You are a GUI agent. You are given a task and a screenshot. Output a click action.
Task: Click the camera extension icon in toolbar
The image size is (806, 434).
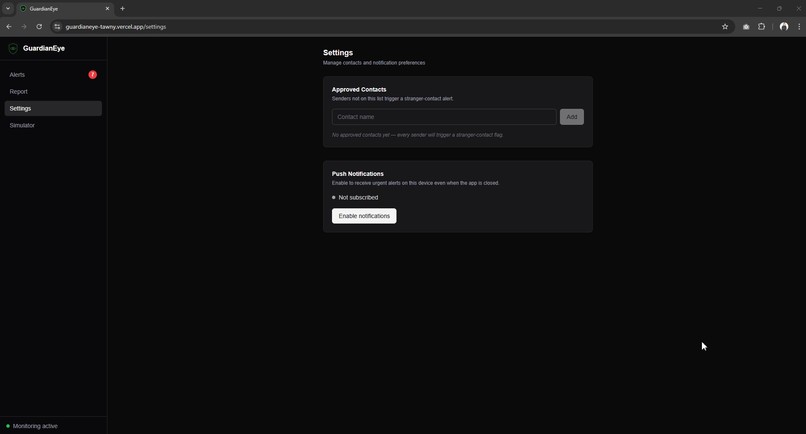(x=746, y=27)
